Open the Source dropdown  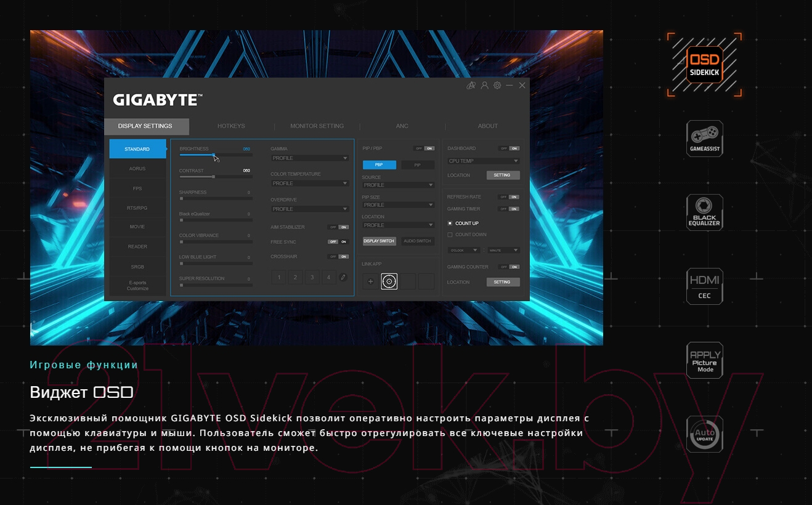pyautogui.click(x=399, y=185)
